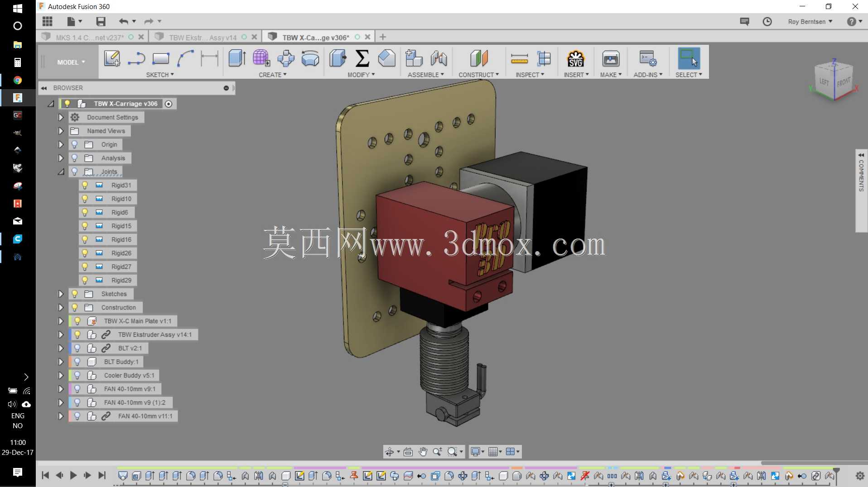Click the Measure tool icon

(519, 58)
